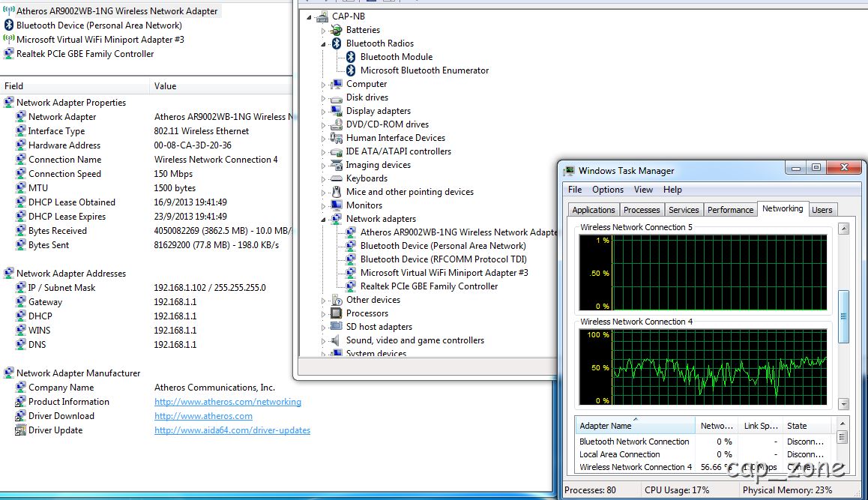Open the View menu in Task Manager
868x500 pixels.
click(x=643, y=190)
